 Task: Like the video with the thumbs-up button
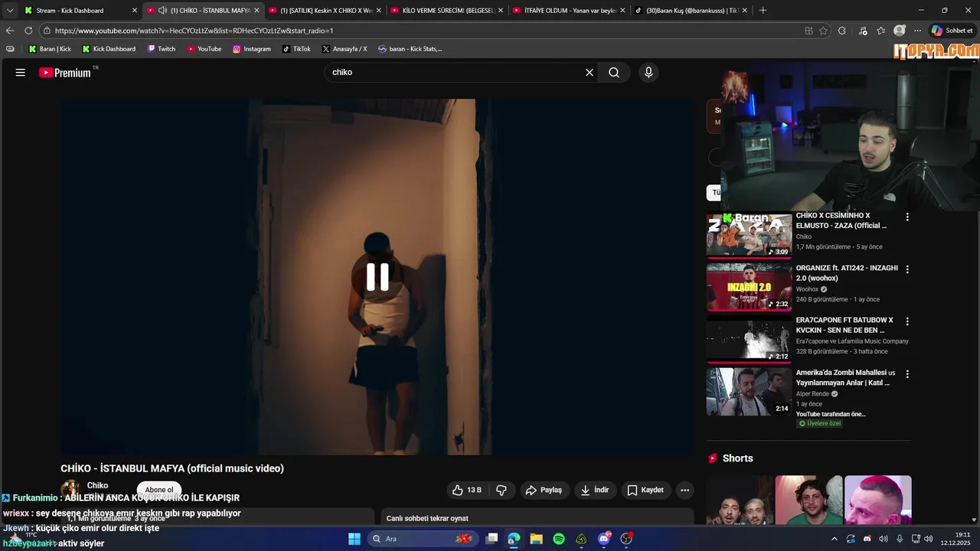pos(467,490)
